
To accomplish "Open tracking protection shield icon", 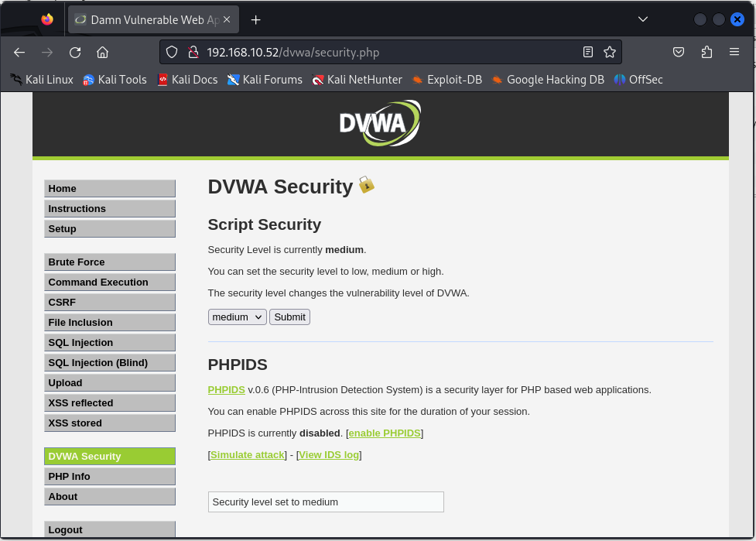I will coord(172,52).
